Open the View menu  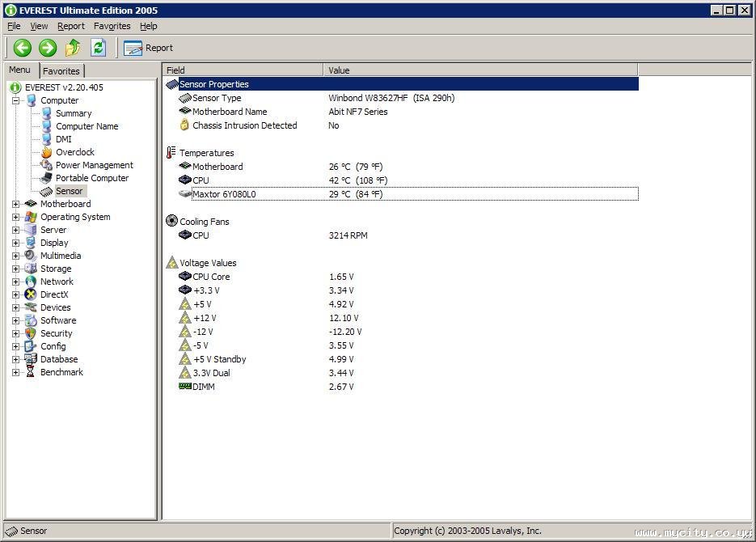pyautogui.click(x=39, y=26)
